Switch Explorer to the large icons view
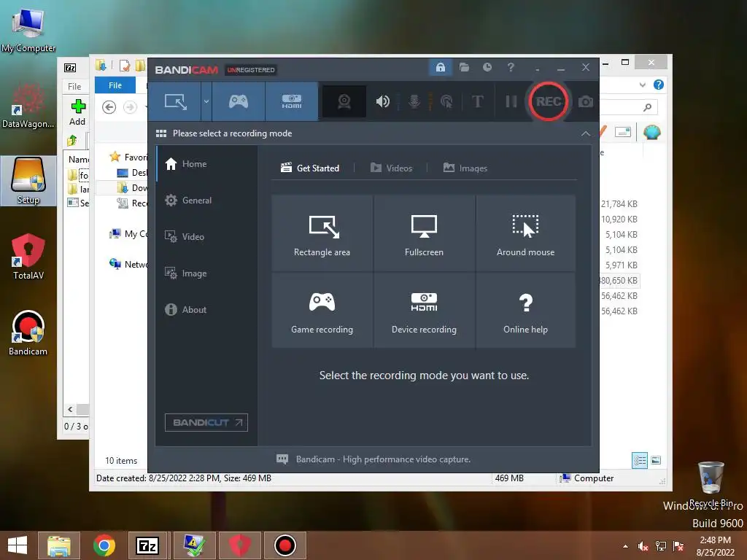This screenshot has height=560, width=747. pos(656,460)
